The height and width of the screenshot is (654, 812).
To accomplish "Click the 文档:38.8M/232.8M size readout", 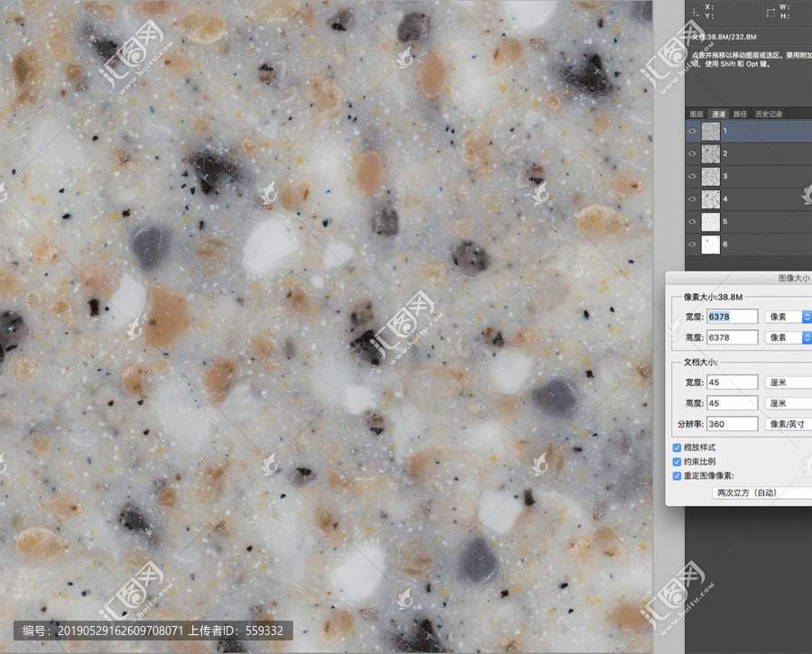I will 724,37.
